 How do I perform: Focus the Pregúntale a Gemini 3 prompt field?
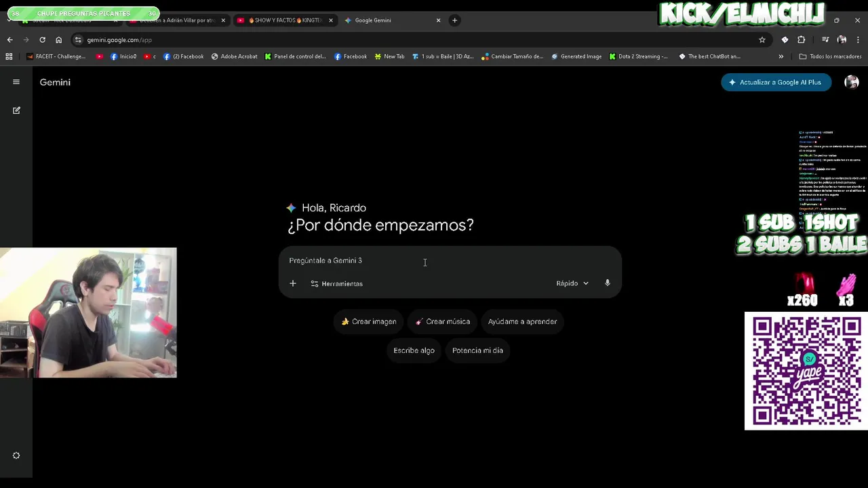click(x=450, y=260)
